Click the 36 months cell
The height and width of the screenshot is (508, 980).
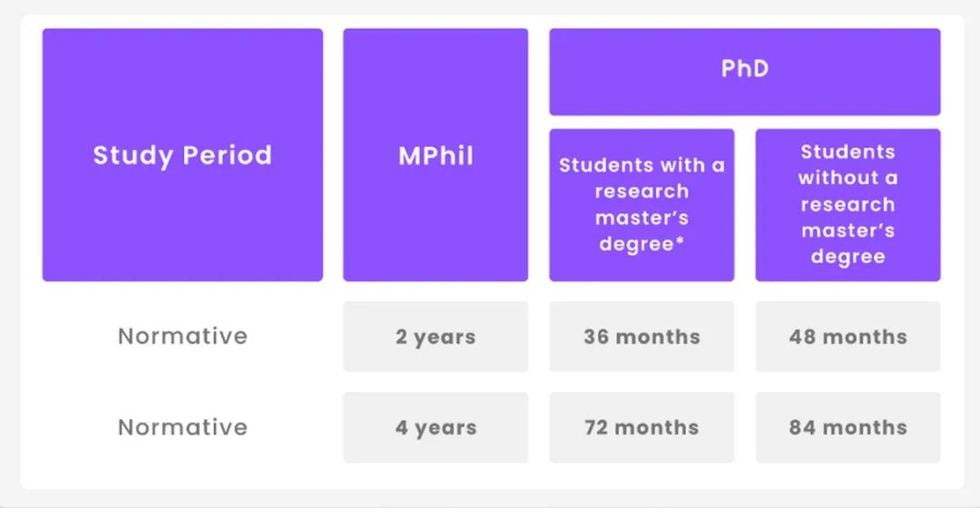pos(642,337)
